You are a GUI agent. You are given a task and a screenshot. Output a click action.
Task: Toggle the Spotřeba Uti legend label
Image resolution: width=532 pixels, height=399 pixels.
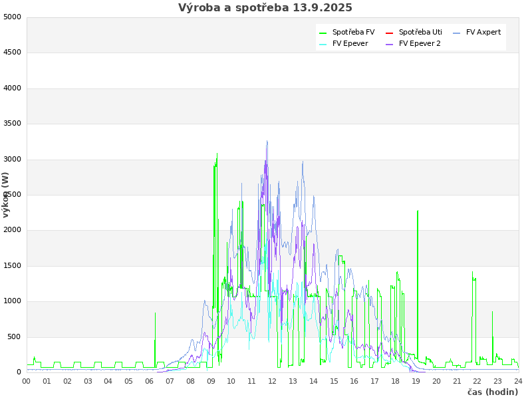click(420, 33)
